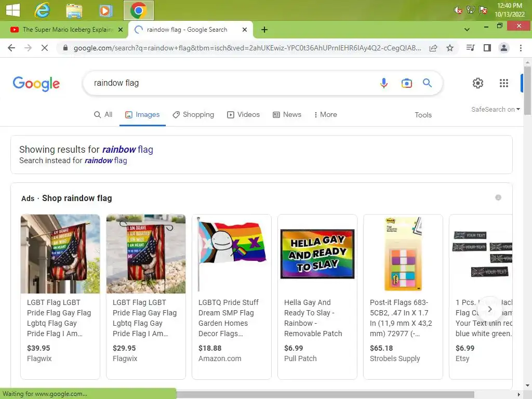Viewport: 532px width, 399px height.
Task: Click the Amazon.com seller name
Action: [x=220, y=358]
